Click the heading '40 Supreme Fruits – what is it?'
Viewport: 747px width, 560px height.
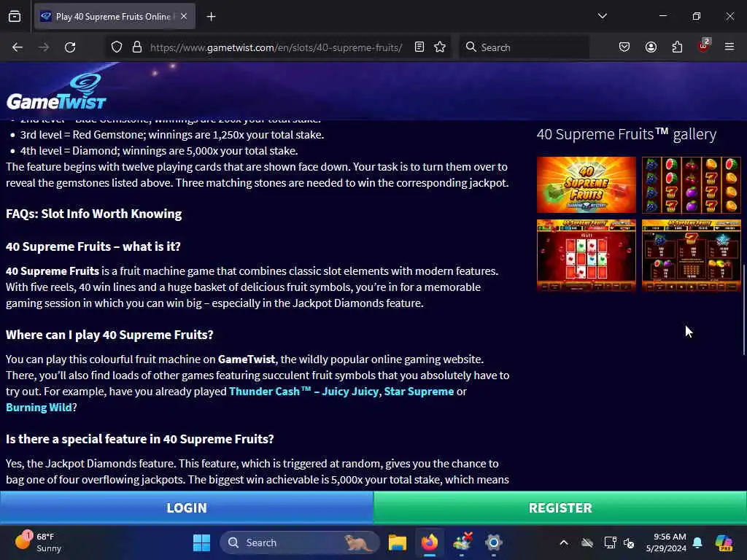[x=93, y=246]
